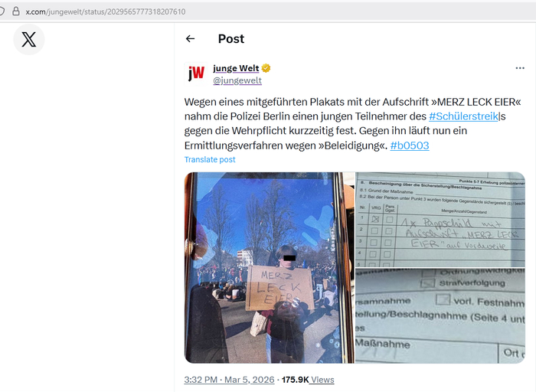Click the Post header title
Image resolution: width=536 pixels, height=392 pixels.
click(x=231, y=39)
